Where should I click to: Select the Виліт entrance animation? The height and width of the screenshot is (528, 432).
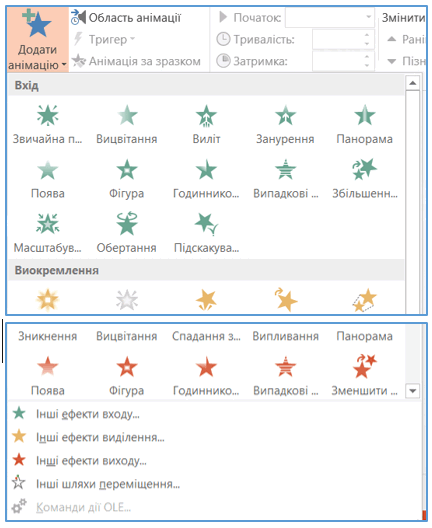(206, 124)
